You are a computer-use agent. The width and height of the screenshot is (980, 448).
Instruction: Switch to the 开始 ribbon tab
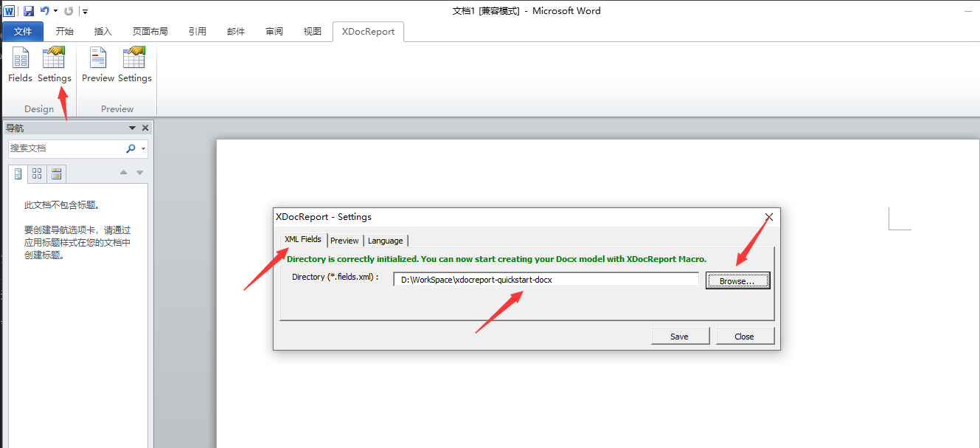65,32
